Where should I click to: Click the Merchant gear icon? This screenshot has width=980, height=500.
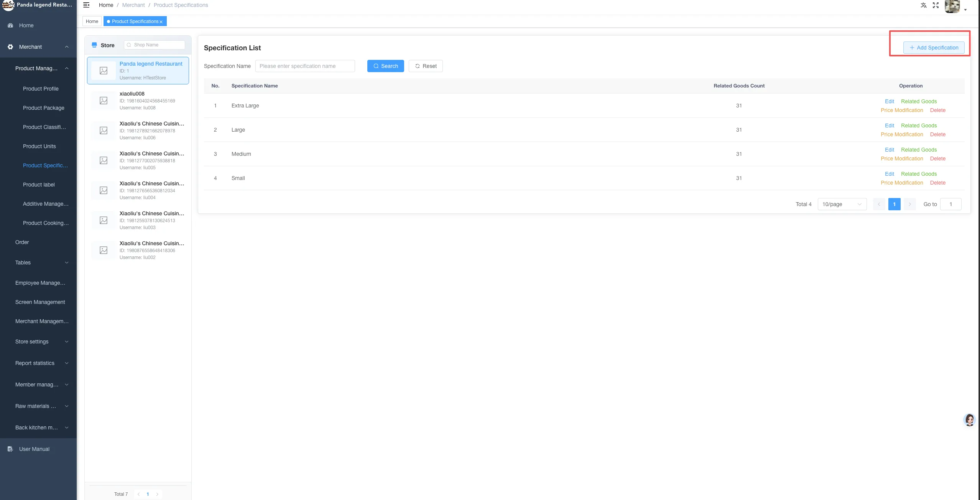point(10,47)
